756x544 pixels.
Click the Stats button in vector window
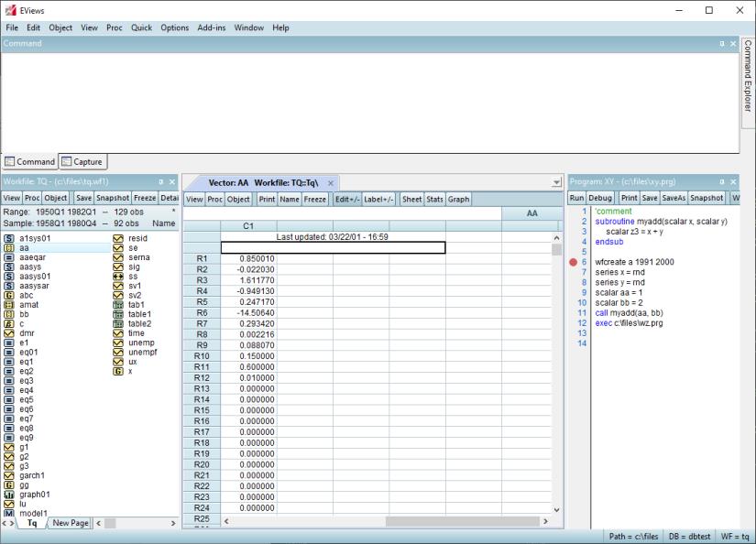coord(434,199)
